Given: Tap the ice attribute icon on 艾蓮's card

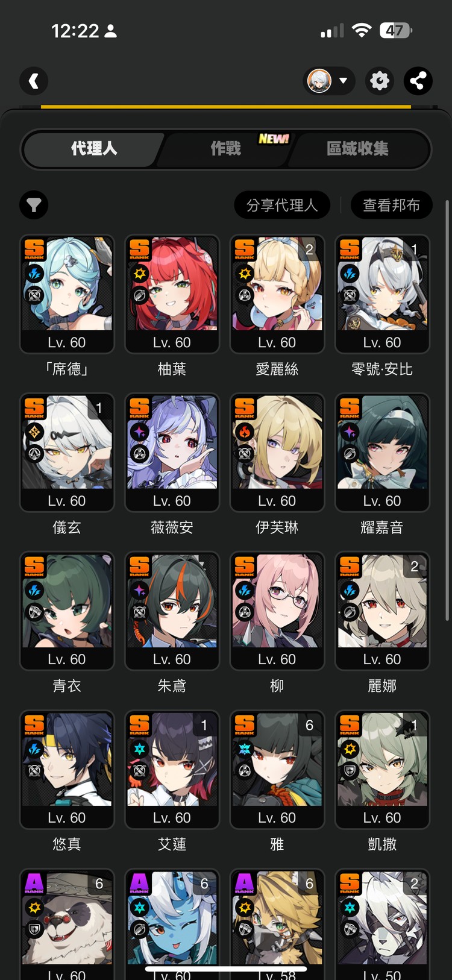Looking at the screenshot, I should (140, 749).
